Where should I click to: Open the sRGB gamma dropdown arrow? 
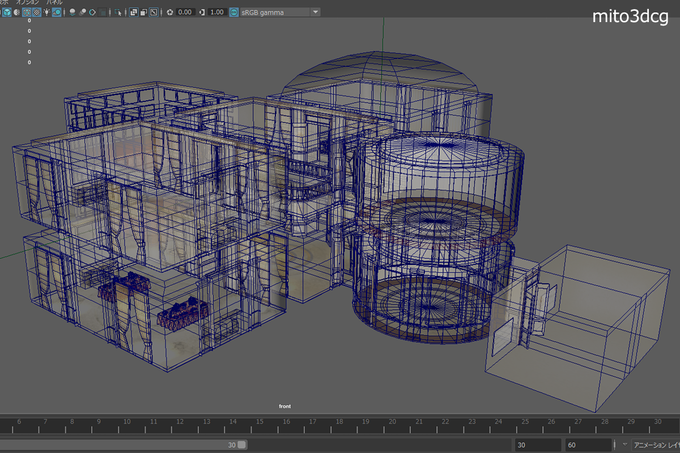coord(316,12)
